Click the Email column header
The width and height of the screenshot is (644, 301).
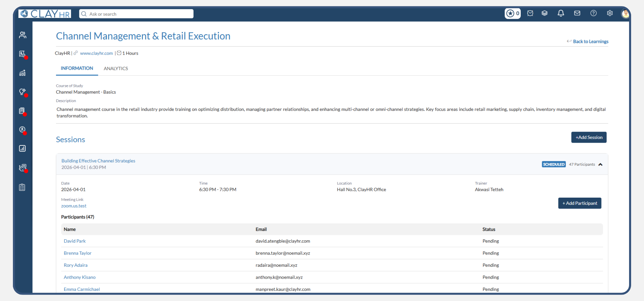tap(261, 229)
